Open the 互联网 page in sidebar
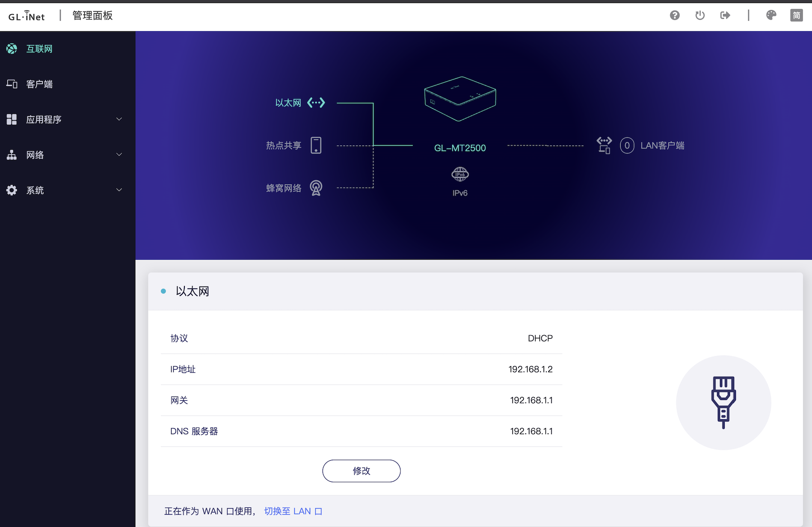 [39, 49]
